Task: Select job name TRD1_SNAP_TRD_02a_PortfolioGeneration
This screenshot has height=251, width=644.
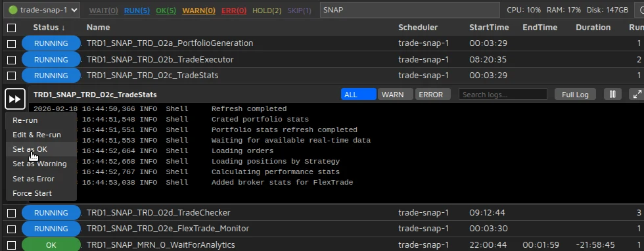Action: pos(170,43)
